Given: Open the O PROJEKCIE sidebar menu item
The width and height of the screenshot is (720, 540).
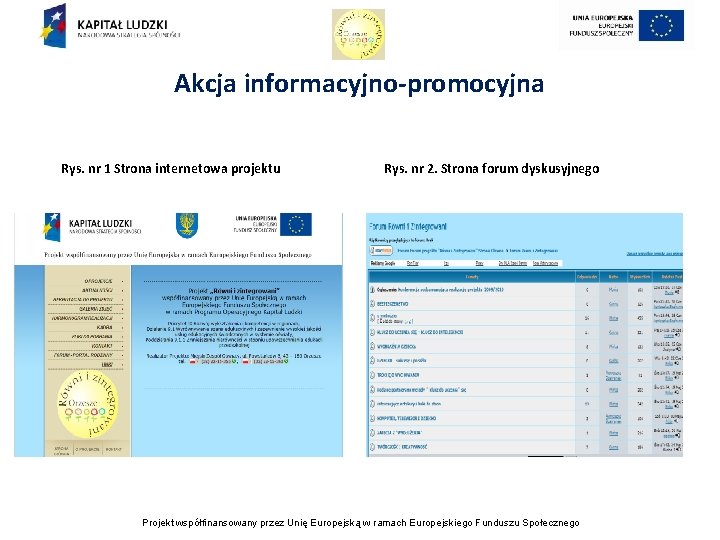Looking at the screenshot, I should (98, 281).
